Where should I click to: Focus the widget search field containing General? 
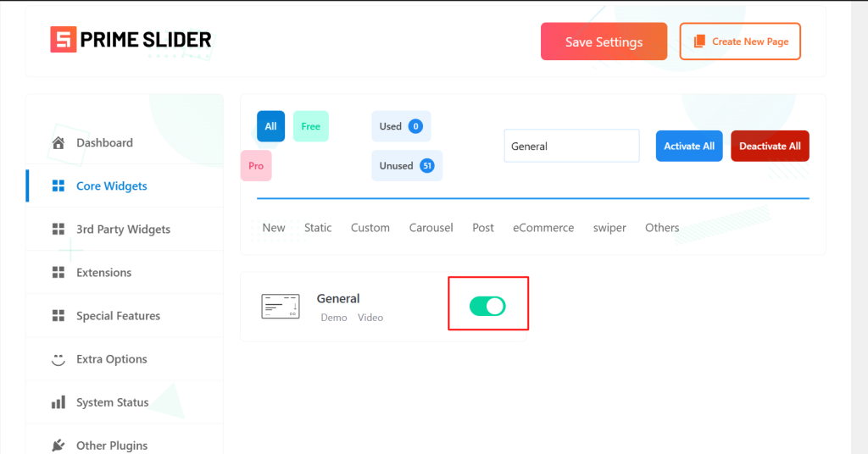click(572, 146)
